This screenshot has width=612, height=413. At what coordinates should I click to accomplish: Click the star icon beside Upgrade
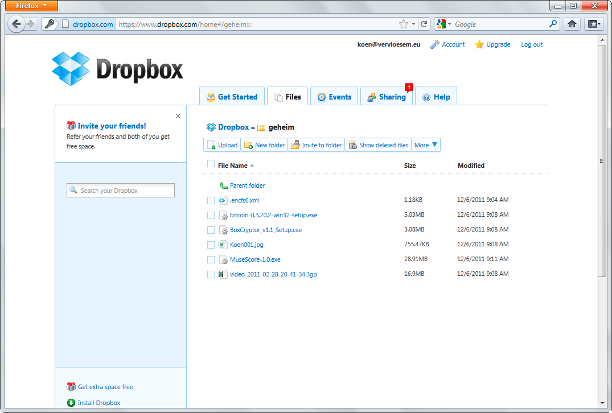[x=479, y=45]
